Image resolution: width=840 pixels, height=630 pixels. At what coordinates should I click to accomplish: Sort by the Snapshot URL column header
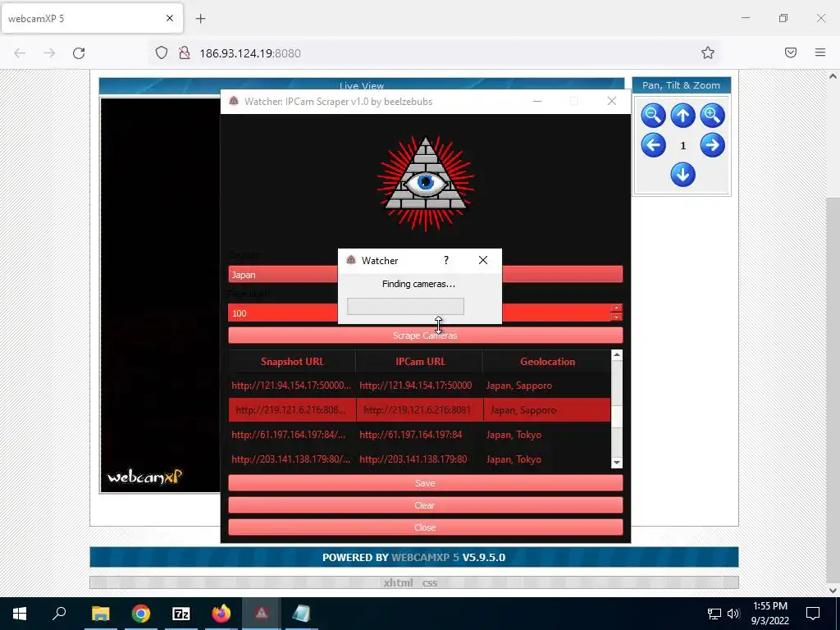[x=292, y=362]
